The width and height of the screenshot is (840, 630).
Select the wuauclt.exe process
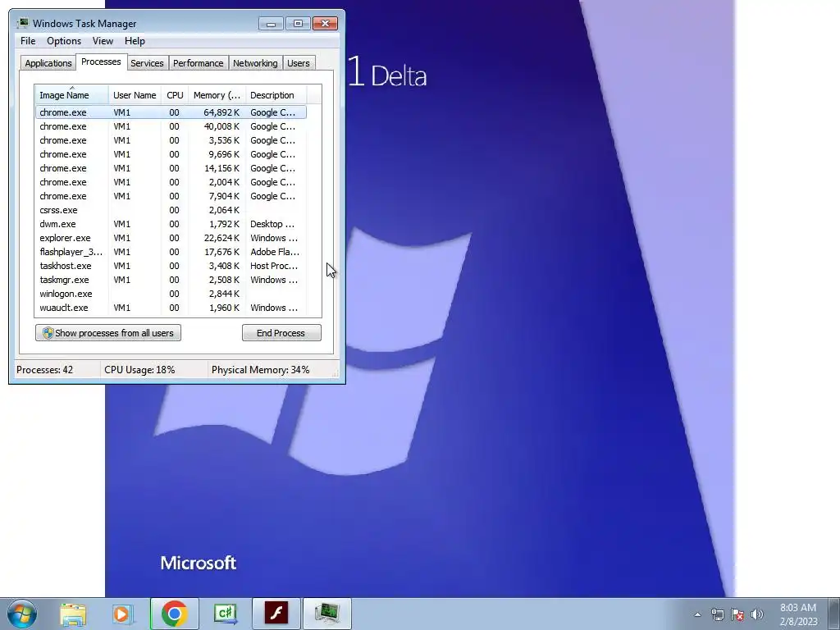pyautogui.click(x=171, y=308)
